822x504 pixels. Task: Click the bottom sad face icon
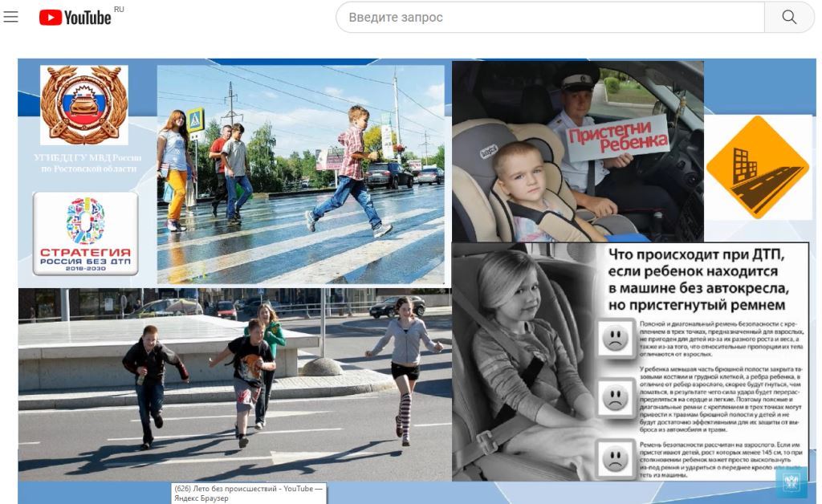coord(616,458)
